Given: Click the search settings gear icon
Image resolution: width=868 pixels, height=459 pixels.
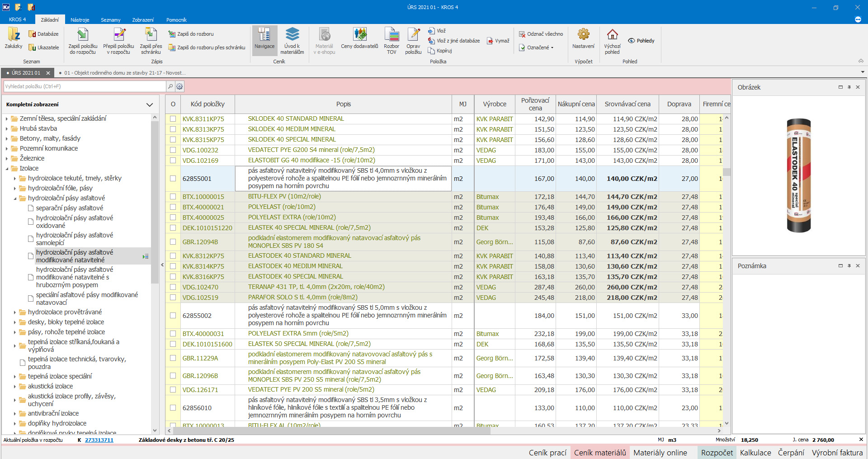Looking at the screenshot, I should coord(179,86).
